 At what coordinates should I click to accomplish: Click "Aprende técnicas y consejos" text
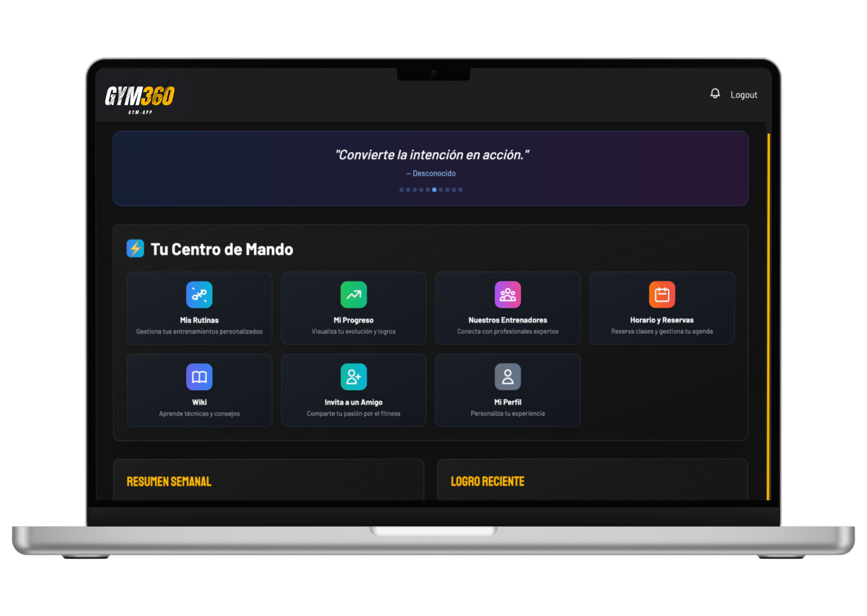199,414
